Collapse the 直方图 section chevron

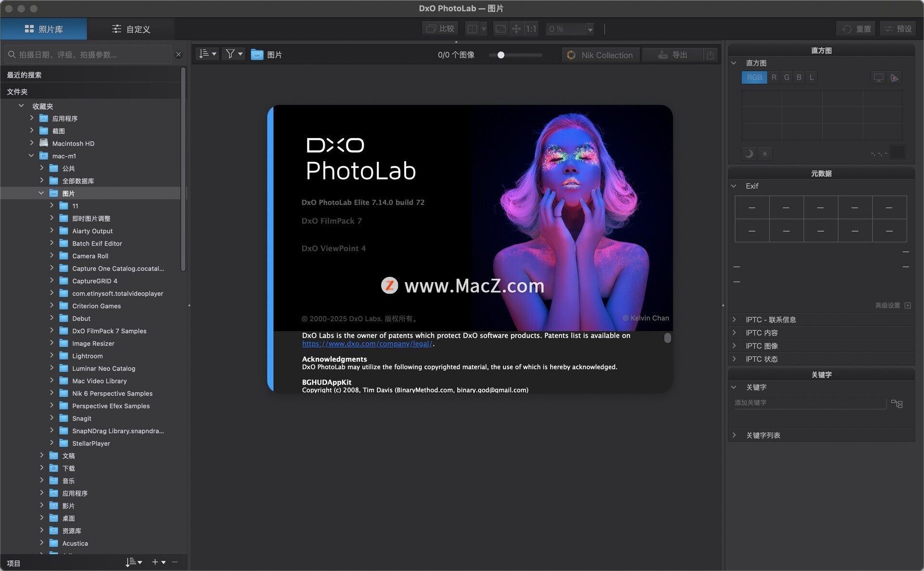(x=734, y=63)
